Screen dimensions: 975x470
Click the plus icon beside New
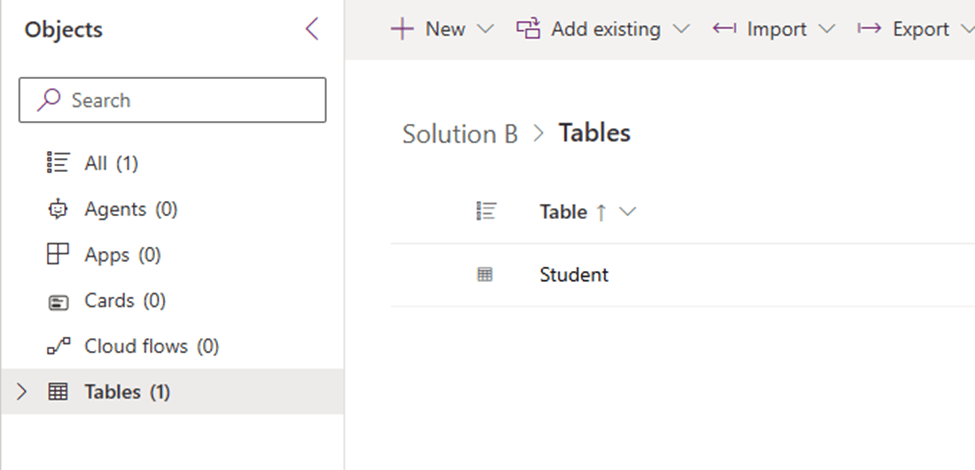pos(402,29)
